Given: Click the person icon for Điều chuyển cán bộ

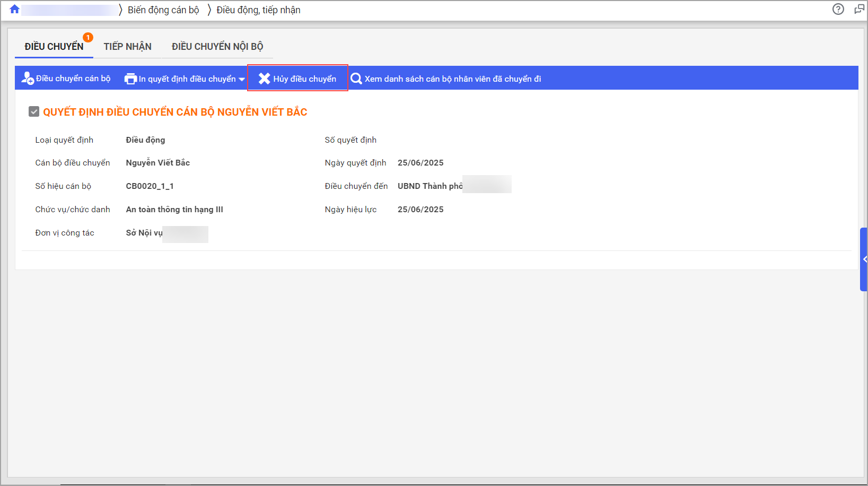Looking at the screenshot, I should 27,79.
